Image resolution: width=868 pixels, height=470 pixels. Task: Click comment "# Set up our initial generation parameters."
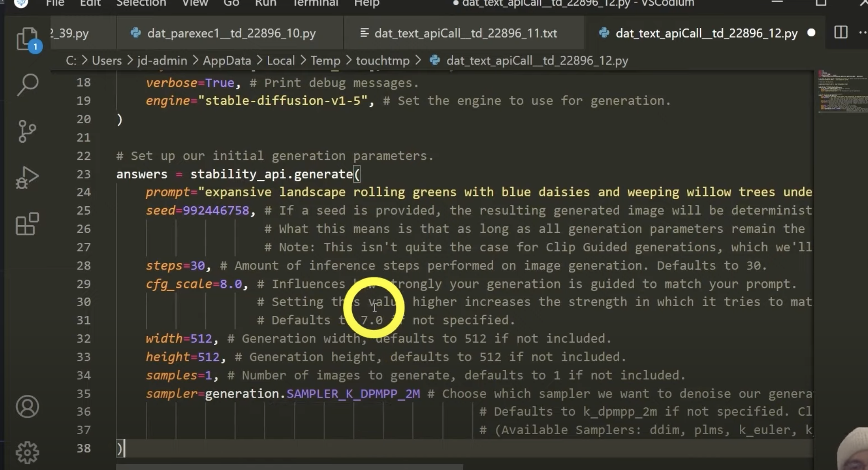pos(275,156)
